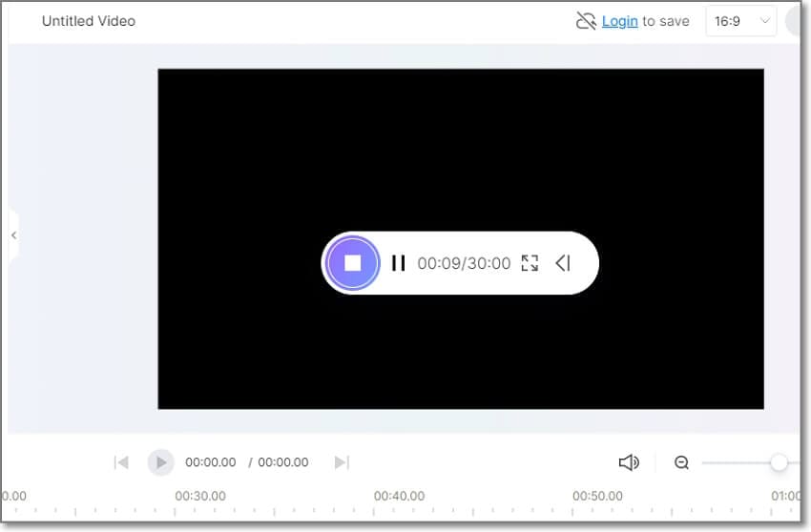Adjust the timeline zoom slider handle
Image resolution: width=811 pixels, height=532 pixels.
pos(779,462)
